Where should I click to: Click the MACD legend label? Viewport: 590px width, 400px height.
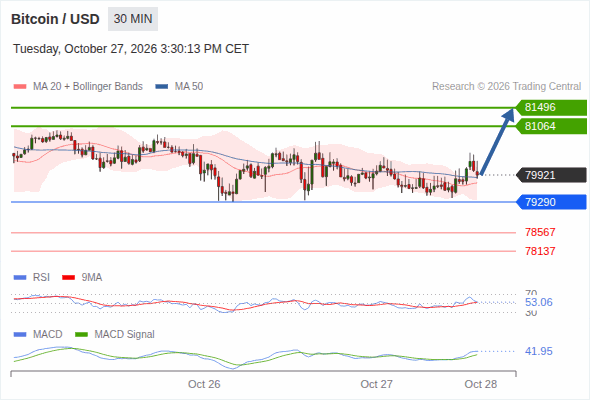[x=47, y=334]
